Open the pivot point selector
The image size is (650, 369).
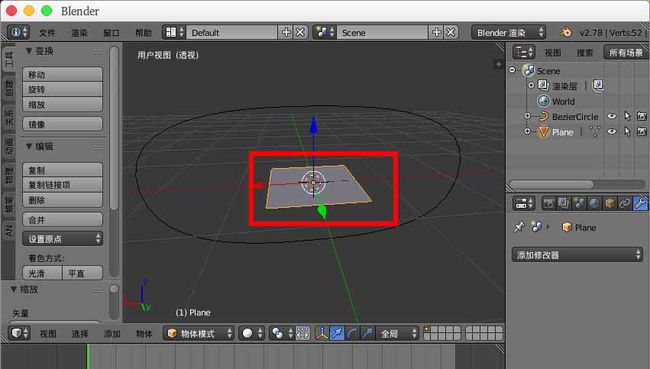click(282, 333)
